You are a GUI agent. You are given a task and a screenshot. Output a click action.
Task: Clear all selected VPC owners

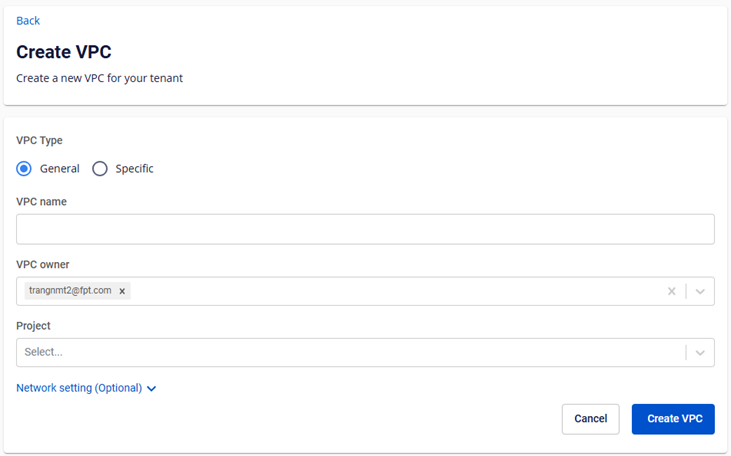click(x=672, y=291)
